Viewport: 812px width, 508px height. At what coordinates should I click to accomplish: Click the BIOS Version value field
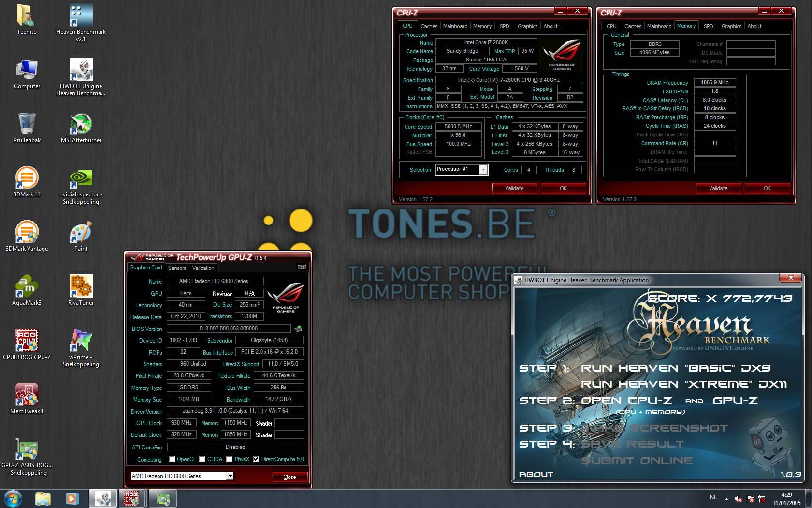tap(229, 329)
